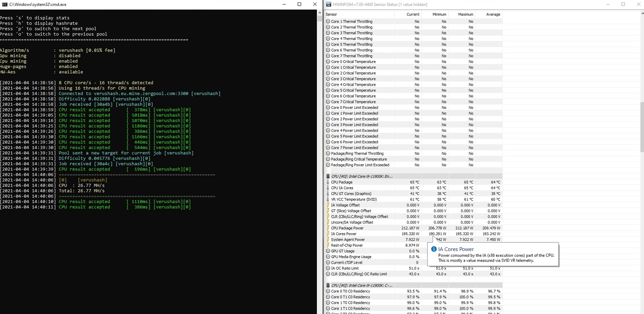Click the Core 0 T0 C0 Residency icon
The width and height of the screenshot is (644, 314).
[328, 291]
